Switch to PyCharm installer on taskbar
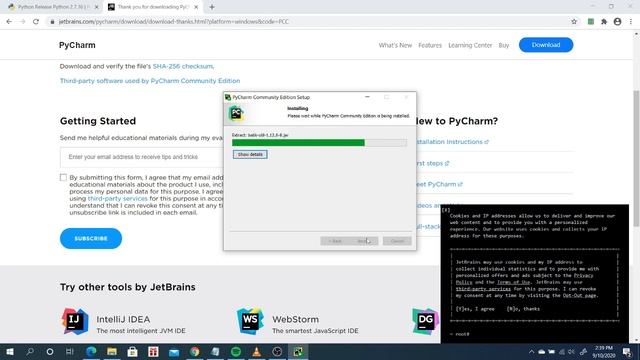Image resolution: width=640 pixels, height=360 pixels. [298, 351]
